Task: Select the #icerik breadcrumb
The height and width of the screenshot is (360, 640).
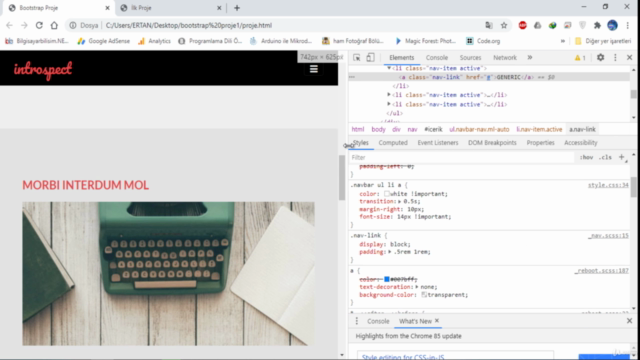Action: 433,129
